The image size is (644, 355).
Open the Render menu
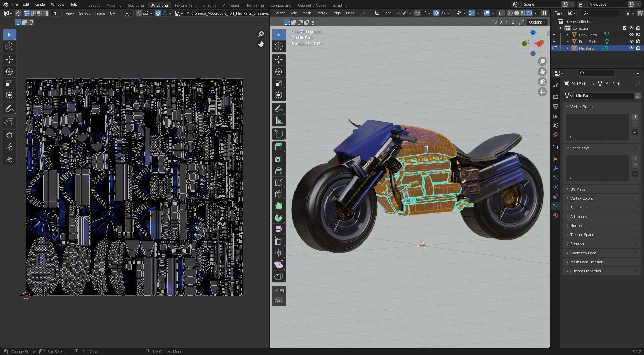[40, 4]
